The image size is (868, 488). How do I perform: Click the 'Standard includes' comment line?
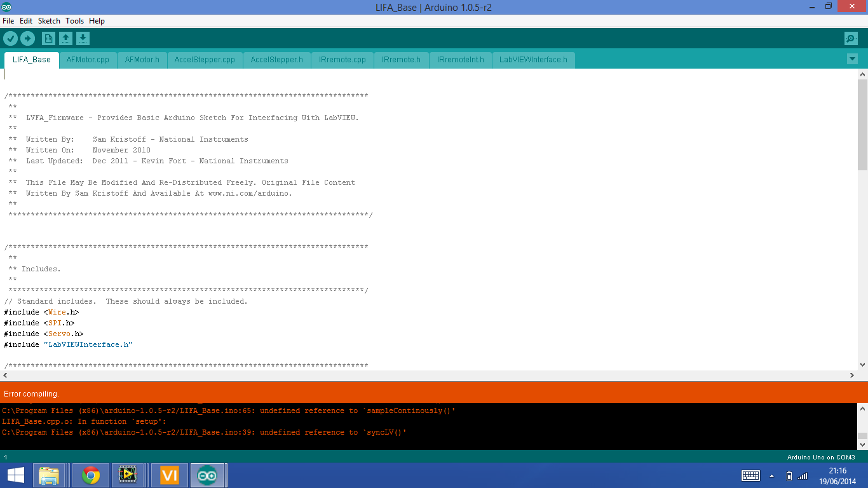point(126,301)
